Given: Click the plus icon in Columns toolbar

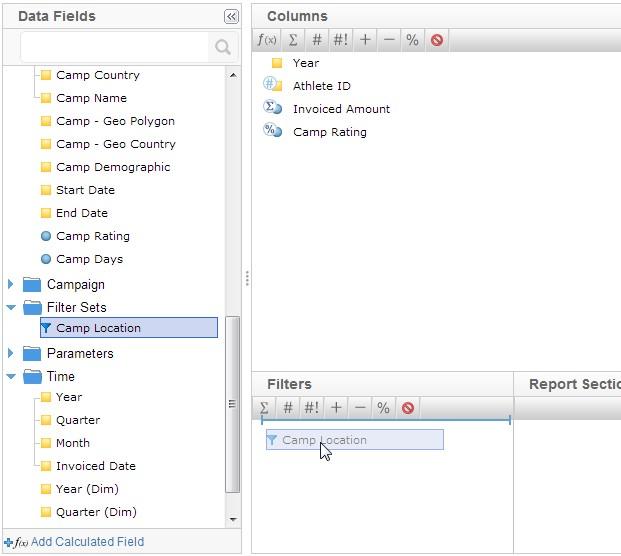Looking at the screenshot, I should (365, 40).
